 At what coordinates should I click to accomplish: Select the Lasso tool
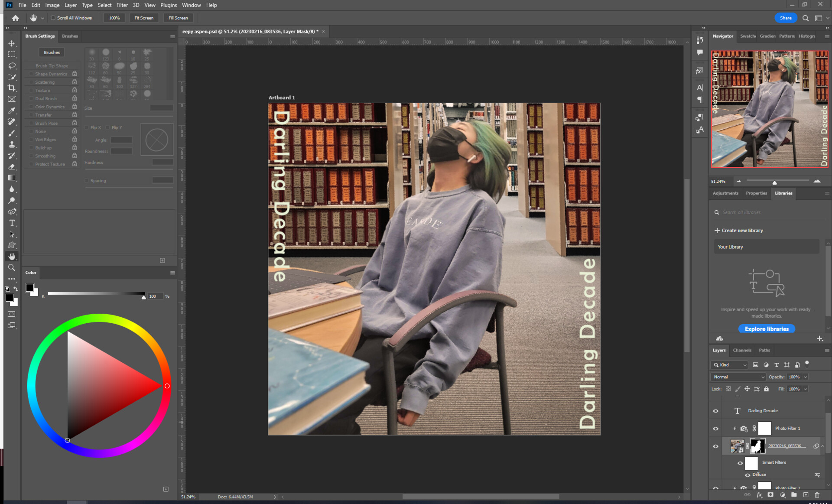(12, 66)
